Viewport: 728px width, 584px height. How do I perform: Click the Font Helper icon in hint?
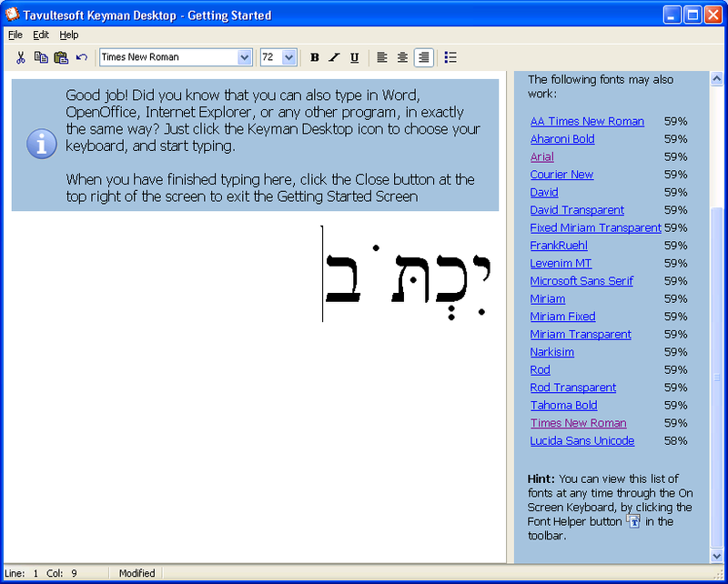click(x=633, y=521)
